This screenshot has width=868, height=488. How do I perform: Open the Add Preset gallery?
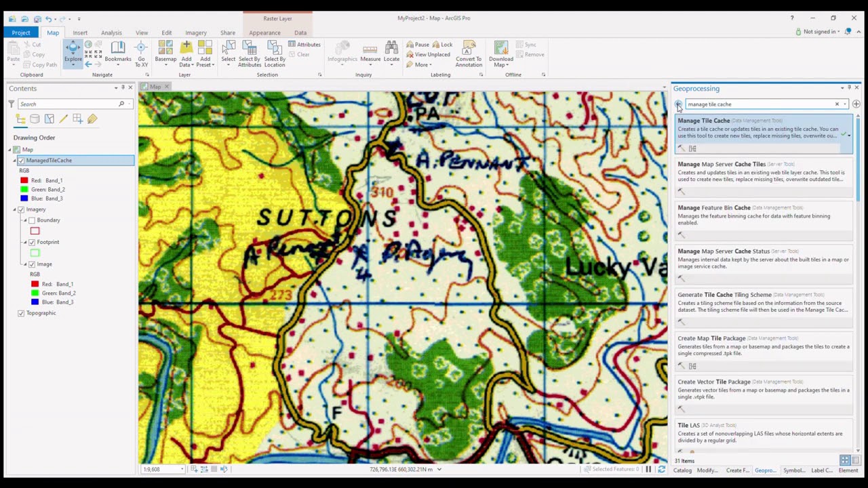(x=205, y=52)
